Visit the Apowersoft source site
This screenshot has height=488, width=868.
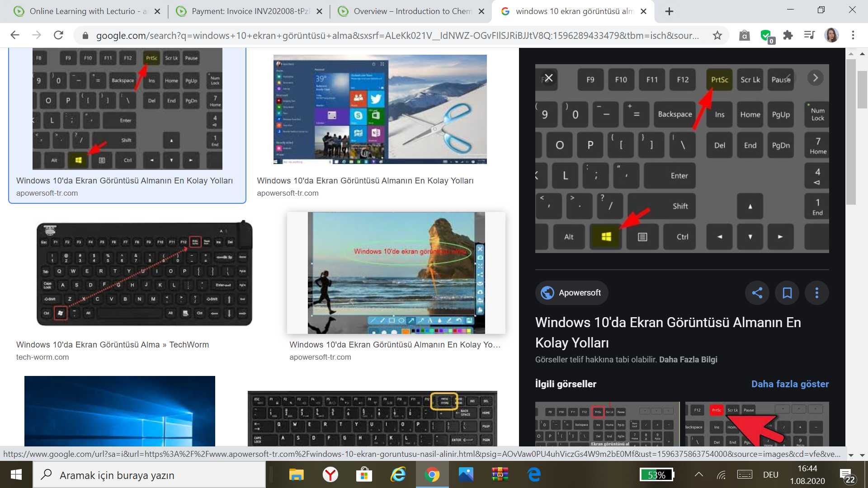(x=572, y=293)
